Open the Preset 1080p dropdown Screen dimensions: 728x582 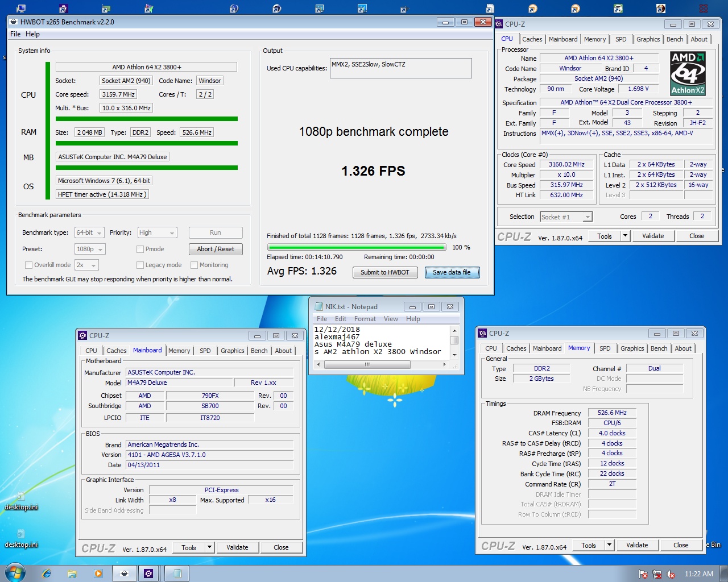[x=90, y=249]
